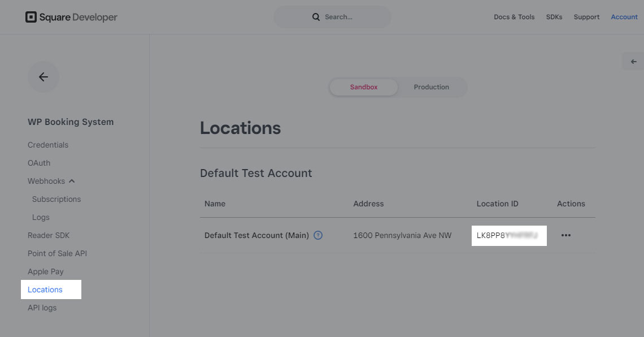Screen dimensions: 644x337
Task: Click the collapse arrow at right edge
Action: (634, 62)
